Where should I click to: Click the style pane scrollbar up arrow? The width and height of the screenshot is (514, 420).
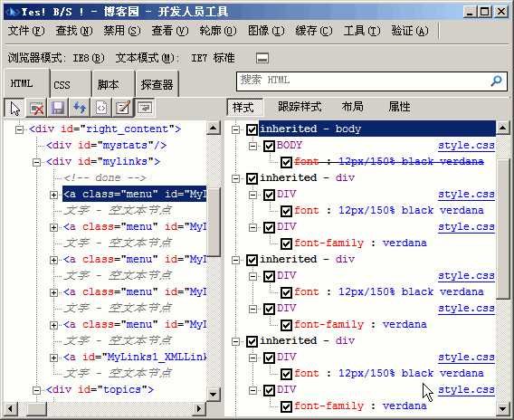(502, 128)
